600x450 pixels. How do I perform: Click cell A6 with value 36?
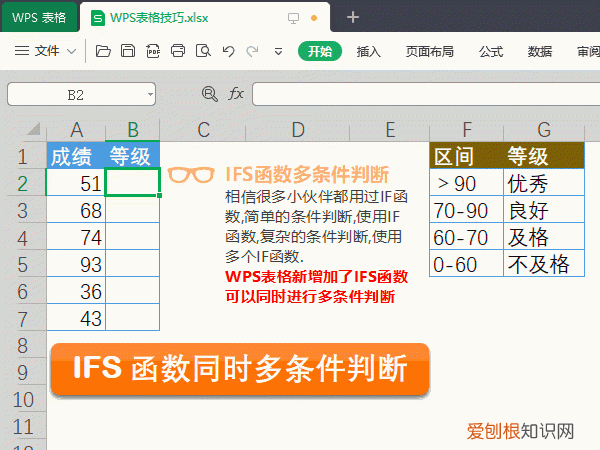[x=76, y=291]
